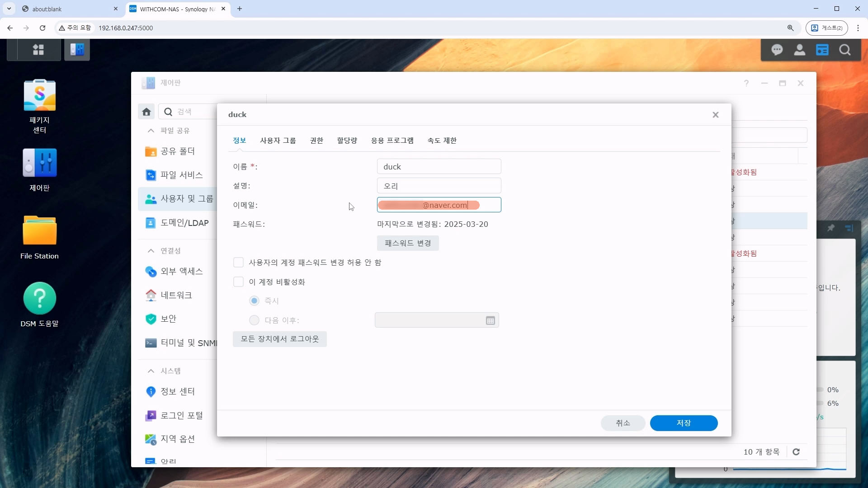Viewport: 868px width, 488px height.
Task: Switch to the User Groups tab
Action: click(278, 141)
